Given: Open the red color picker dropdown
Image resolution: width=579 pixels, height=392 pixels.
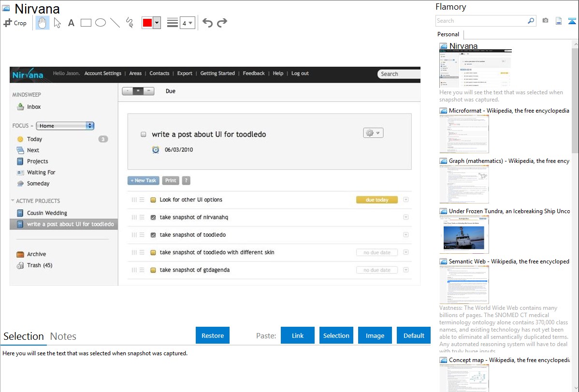Looking at the screenshot, I should click(x=157, y=23).
